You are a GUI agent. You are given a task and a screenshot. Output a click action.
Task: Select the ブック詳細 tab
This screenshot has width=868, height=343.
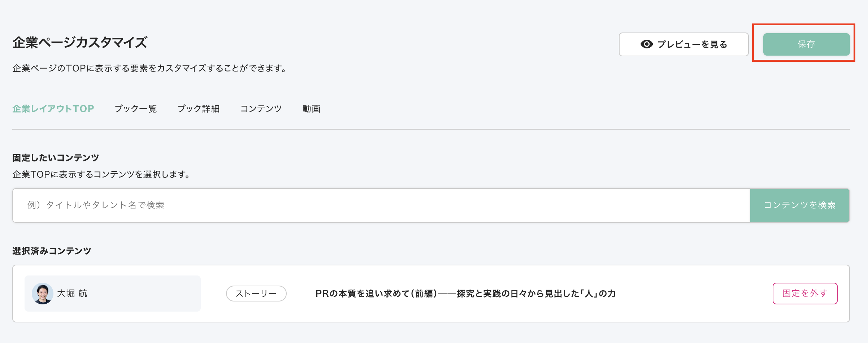(x=199, y=109)
